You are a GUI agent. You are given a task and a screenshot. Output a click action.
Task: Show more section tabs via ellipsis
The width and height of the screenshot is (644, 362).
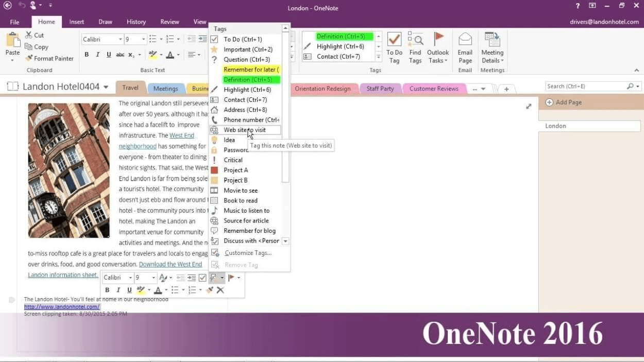click(x=474, y=89)
